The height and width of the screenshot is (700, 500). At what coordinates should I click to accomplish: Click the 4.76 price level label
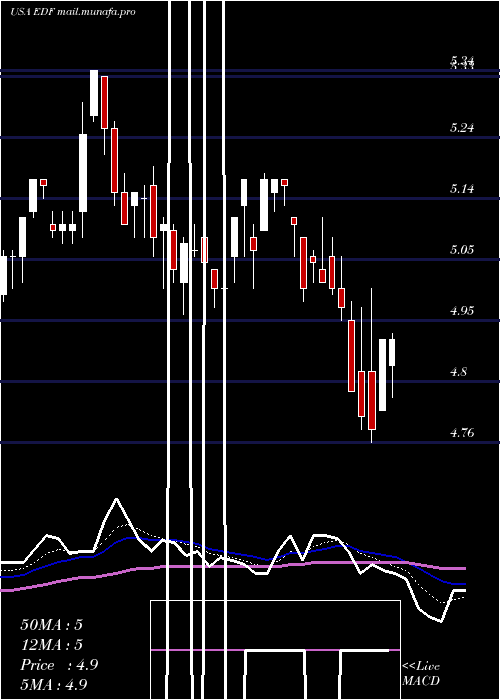click(462, 432)
